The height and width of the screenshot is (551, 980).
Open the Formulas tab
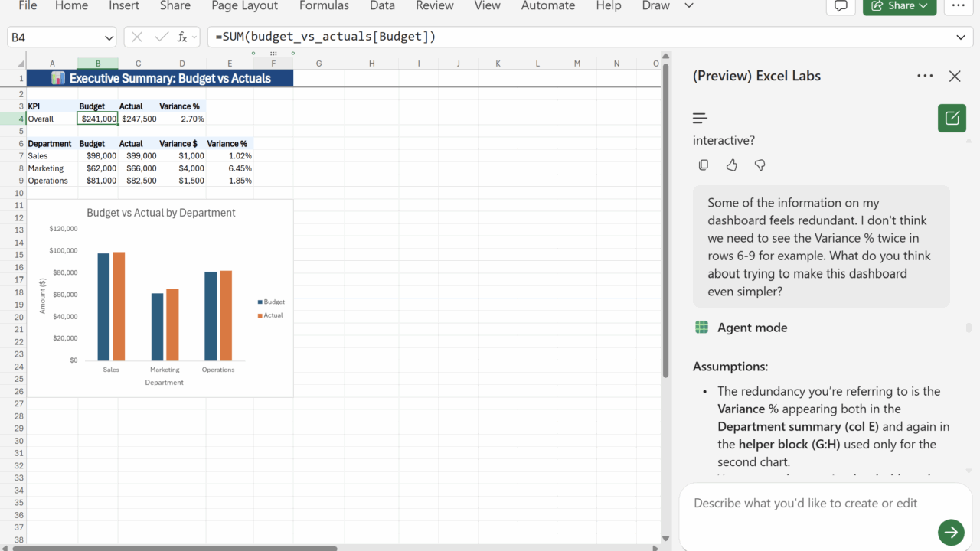pyautogui.click(x=324, y=6)
